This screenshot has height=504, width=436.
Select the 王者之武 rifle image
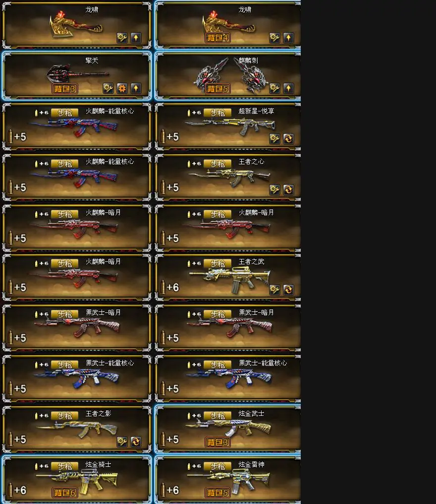pos(229,280)
